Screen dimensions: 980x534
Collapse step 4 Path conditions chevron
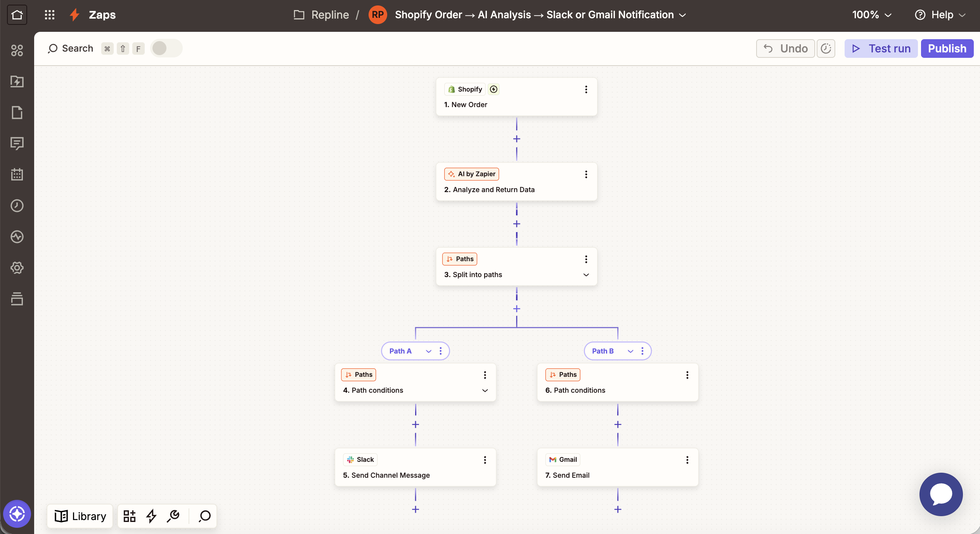(485, 390)
